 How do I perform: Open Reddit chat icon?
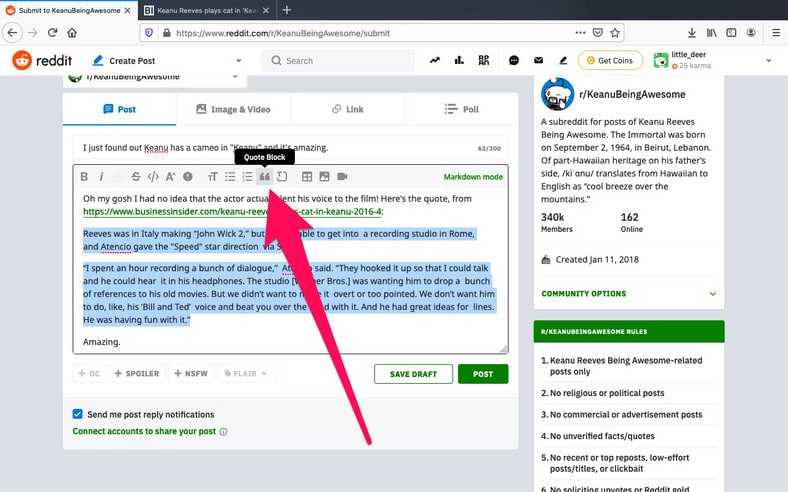(x=514, y=60)
